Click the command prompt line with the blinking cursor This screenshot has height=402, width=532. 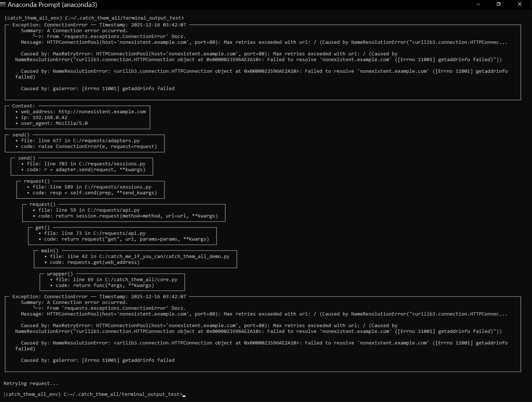click(94, 394)
